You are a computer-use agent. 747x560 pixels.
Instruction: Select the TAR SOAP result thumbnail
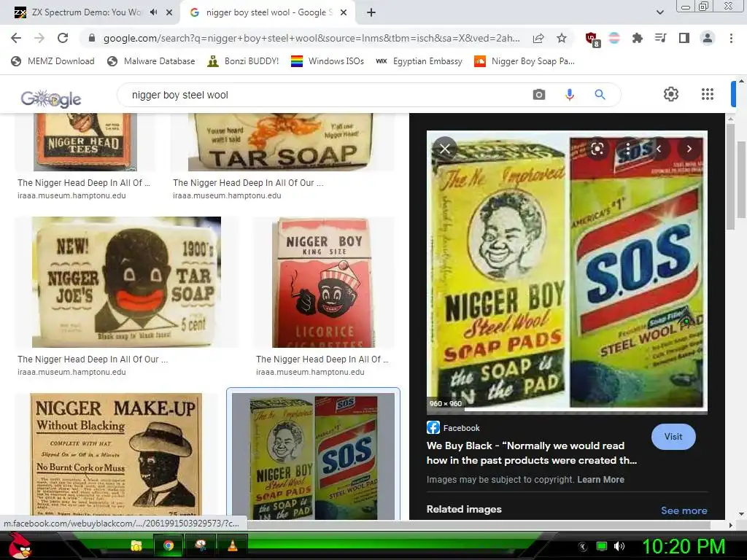pos(282,142)
